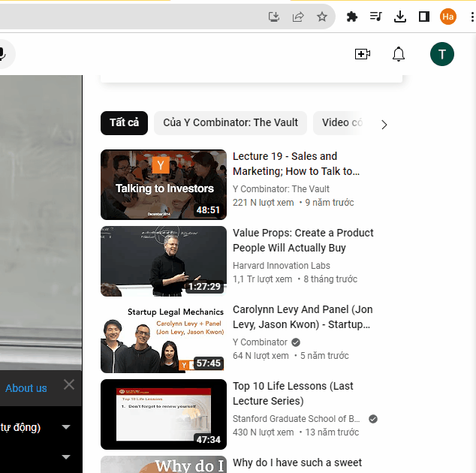The width and height of the screenshot is (476, 473).
Task: Click the '9 năm trước' text
Action: pos(330,203)
